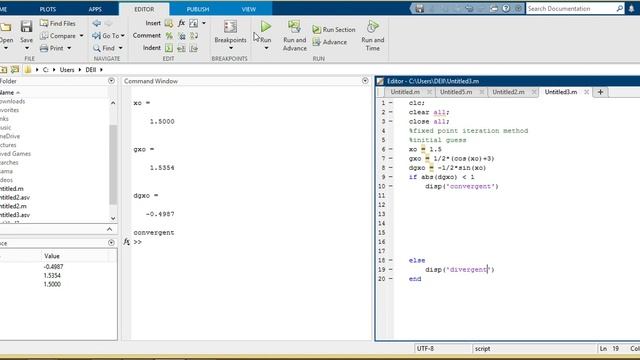
Task: Toggle breakpoint dash on editor line 7
Action: [x=391, y=158]
